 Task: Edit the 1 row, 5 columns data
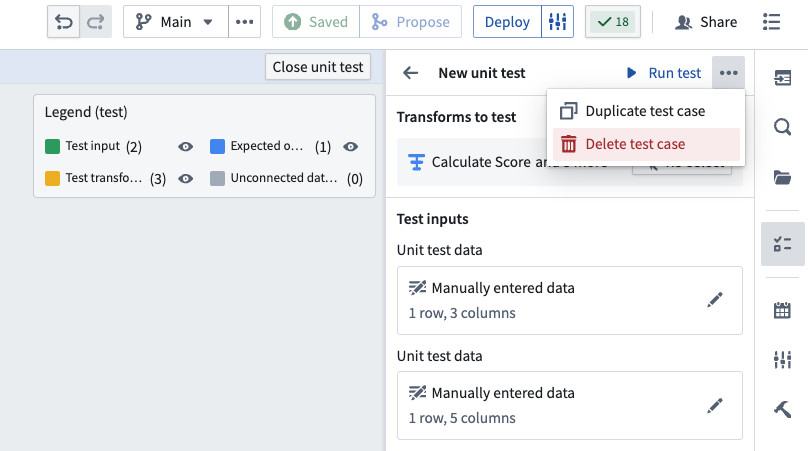tap(715, 406)
